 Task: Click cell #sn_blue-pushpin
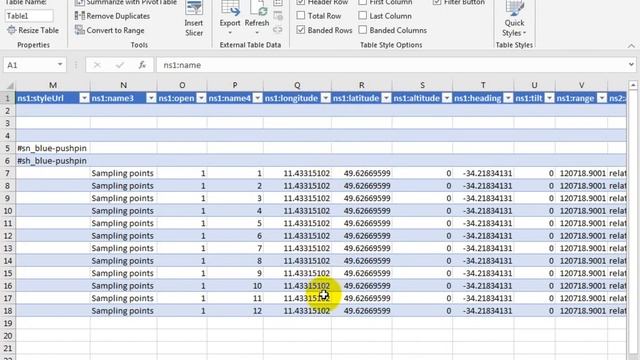click(53, 148)
